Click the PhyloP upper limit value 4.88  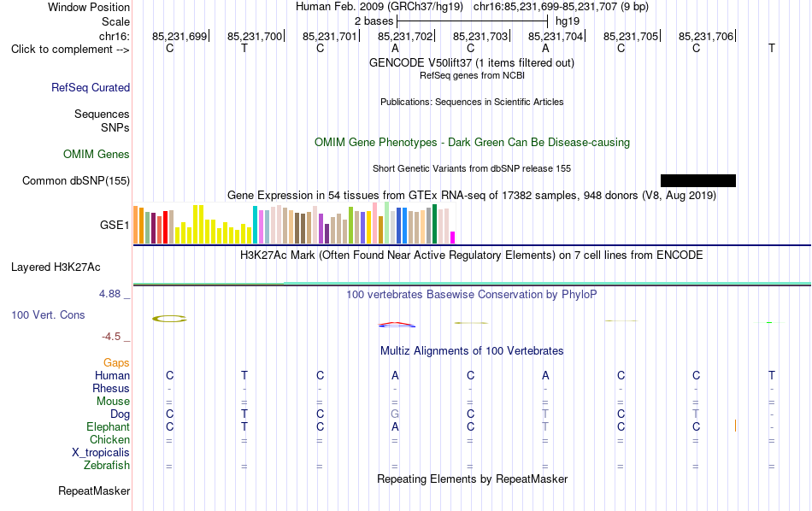[109, 294]
